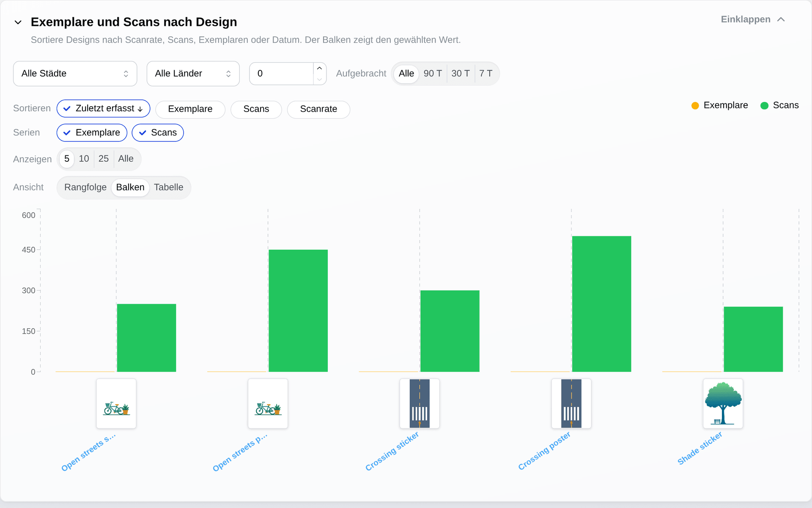Show 10 designs
Screen dimensions: 812x508
coord(84,159)
